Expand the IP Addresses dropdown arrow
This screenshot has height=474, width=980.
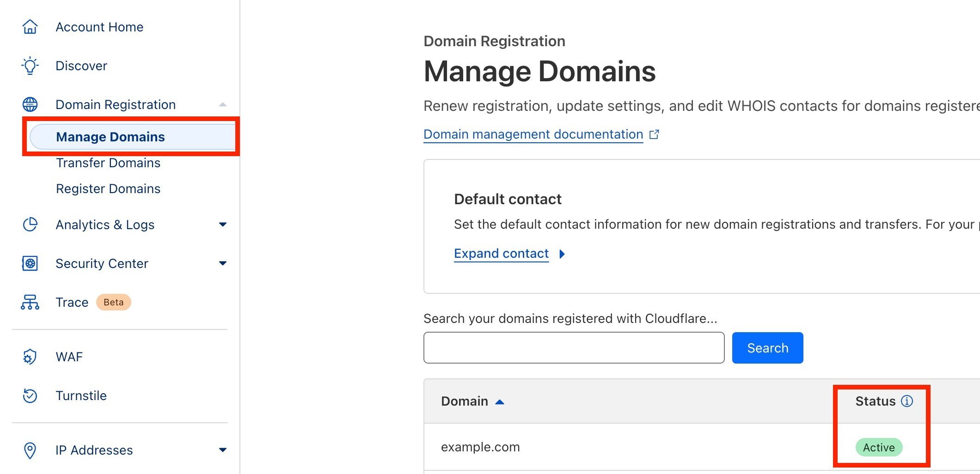tap(223, 450)
